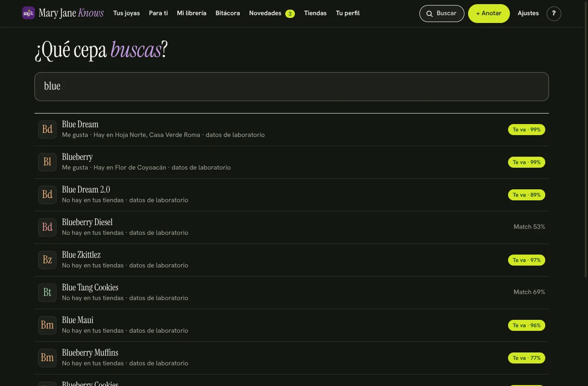Image resolution: width=588 pixels, height=386 pixels.
Task: Click the Bd icon for Blueberry Diesel
Action: (x=47, y=227)
